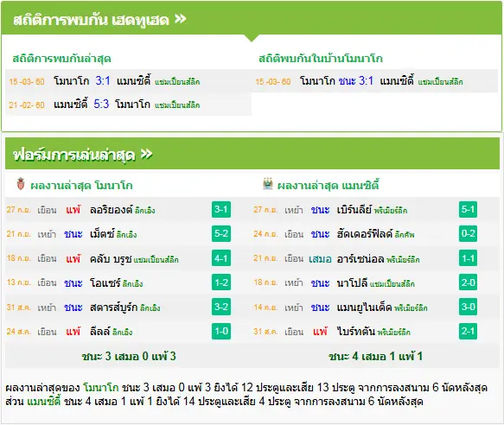The image size is (504, 425).
Task: Click date 21-02-60 in meetings list
Action: pyautogui.click(x=27, y=105)
